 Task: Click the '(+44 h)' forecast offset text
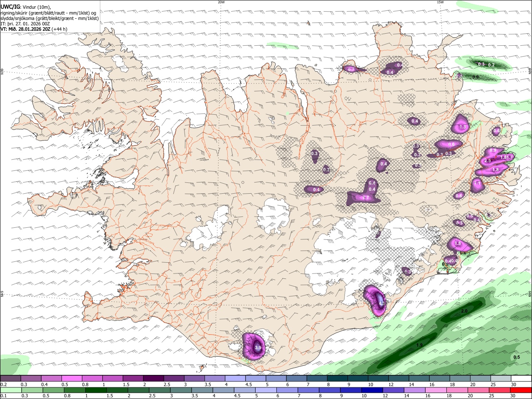click(60, 29)
